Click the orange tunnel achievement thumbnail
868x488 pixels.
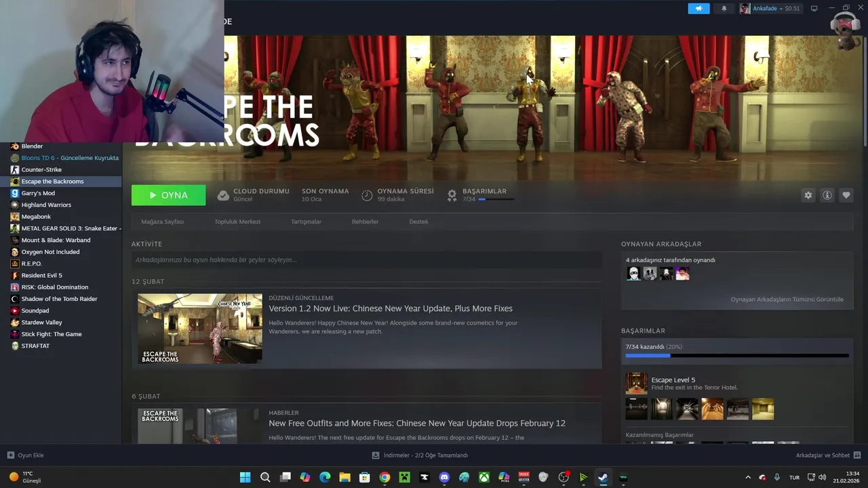click(x=712, y=409)
